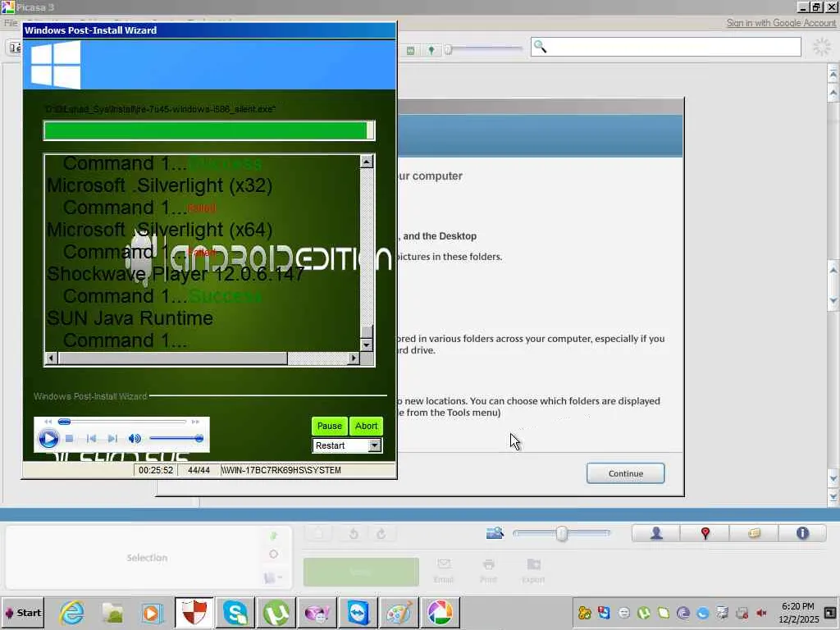
Task: Adjust the media player volume slider
Action: [176, 439]
